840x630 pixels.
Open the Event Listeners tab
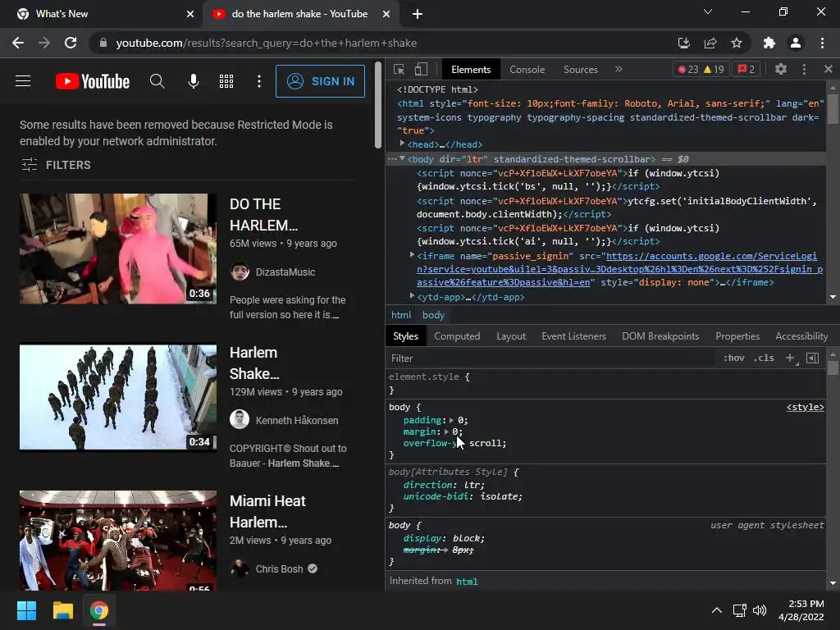click(573, 336)
